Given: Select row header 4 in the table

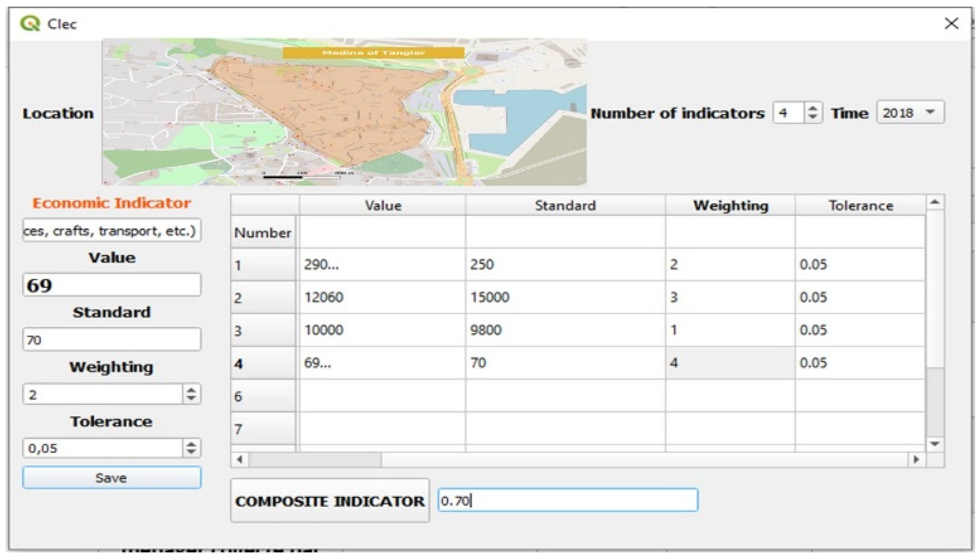Looking at the screenshot, I should 263,363.
